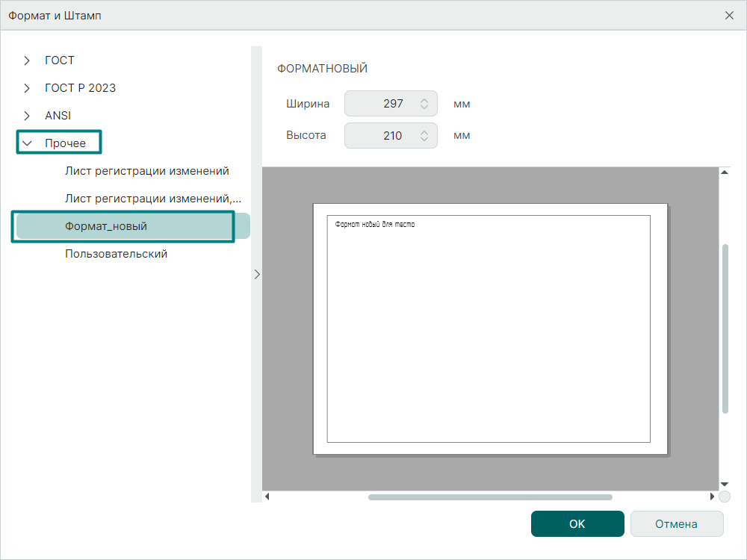Confirm with the OK button
The image size is (747, 560).
(577, 524)
